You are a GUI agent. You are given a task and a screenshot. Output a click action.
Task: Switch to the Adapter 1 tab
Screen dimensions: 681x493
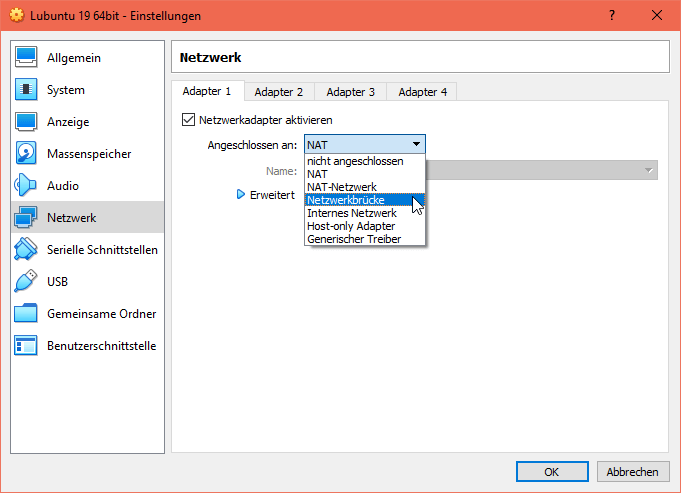point(207,91)
